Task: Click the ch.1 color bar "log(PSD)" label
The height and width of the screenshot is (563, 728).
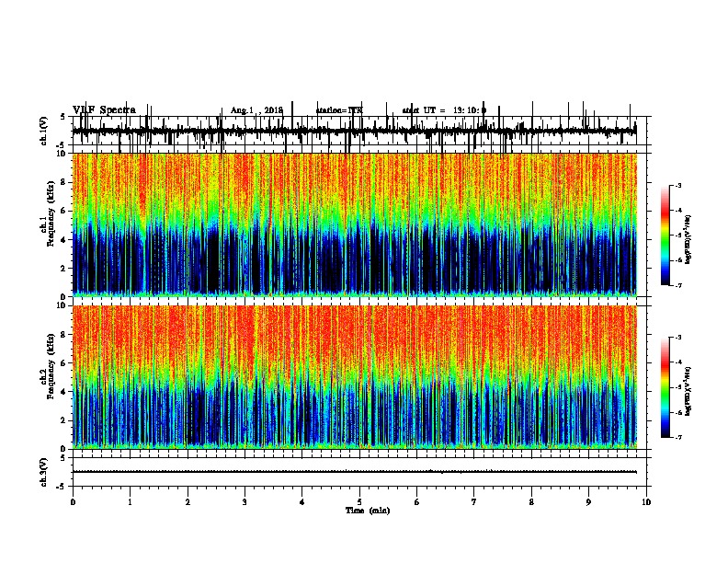Action: point(688,239)
